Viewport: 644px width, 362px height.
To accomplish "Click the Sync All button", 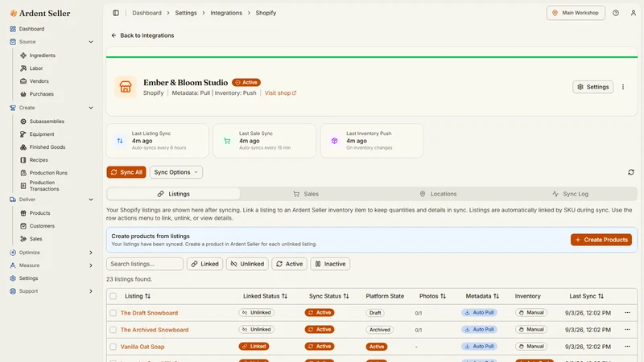I will [x=126, y=172].
